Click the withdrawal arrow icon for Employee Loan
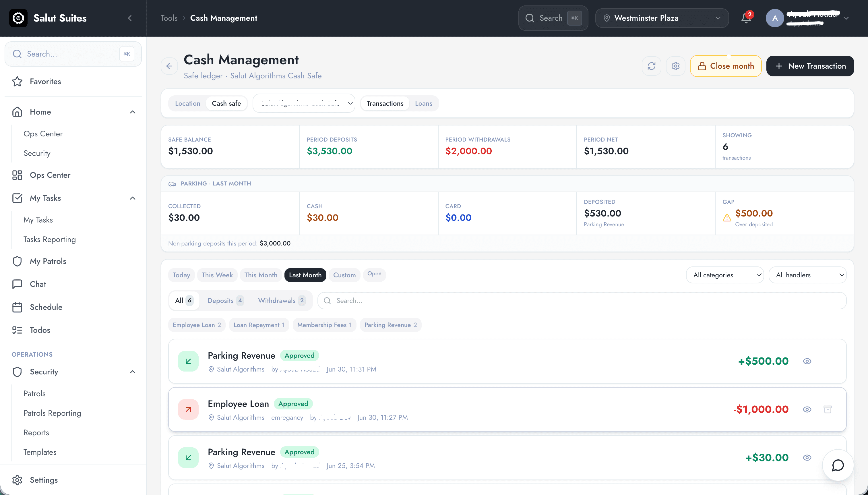Screen dimensions: 868x495 tap(188, 409)
